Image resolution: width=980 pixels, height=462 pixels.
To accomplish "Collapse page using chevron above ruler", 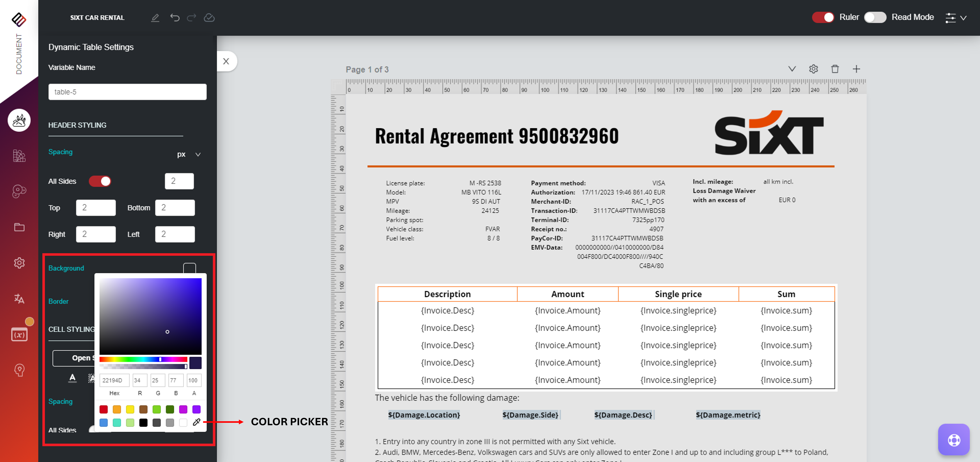I will [x=792, y=69].
